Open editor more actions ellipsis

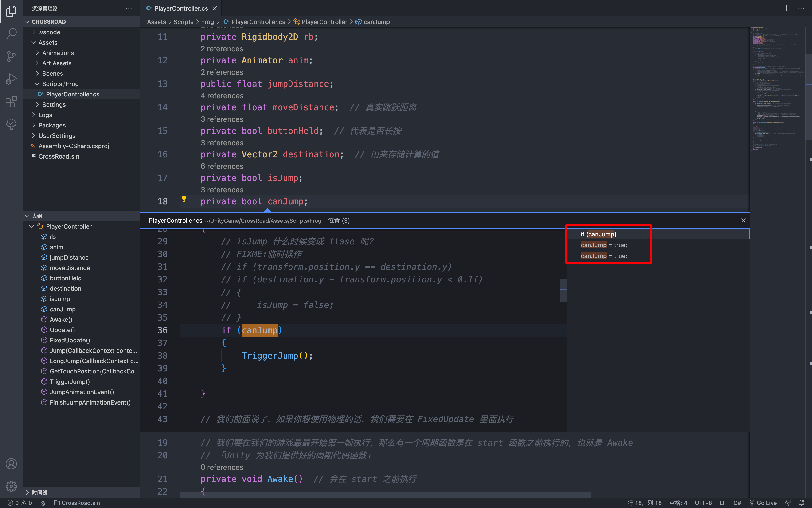click(801, 8)
